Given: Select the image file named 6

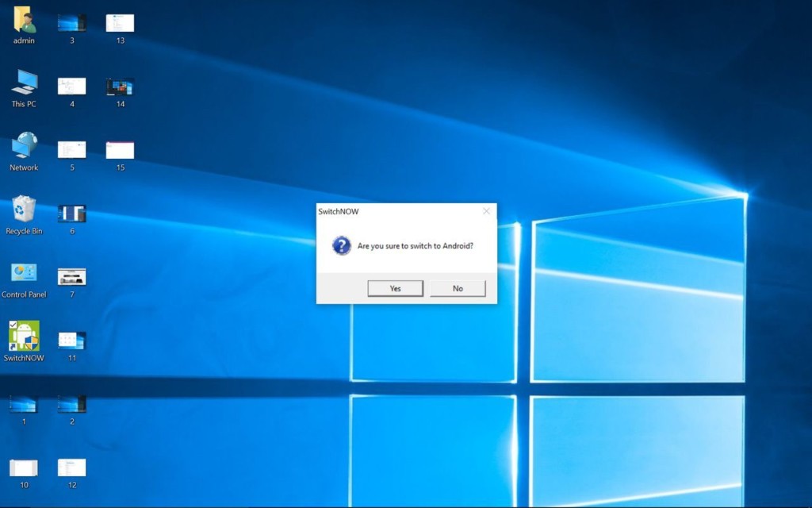Looking at the screenshot, I should tap(72, 214).
